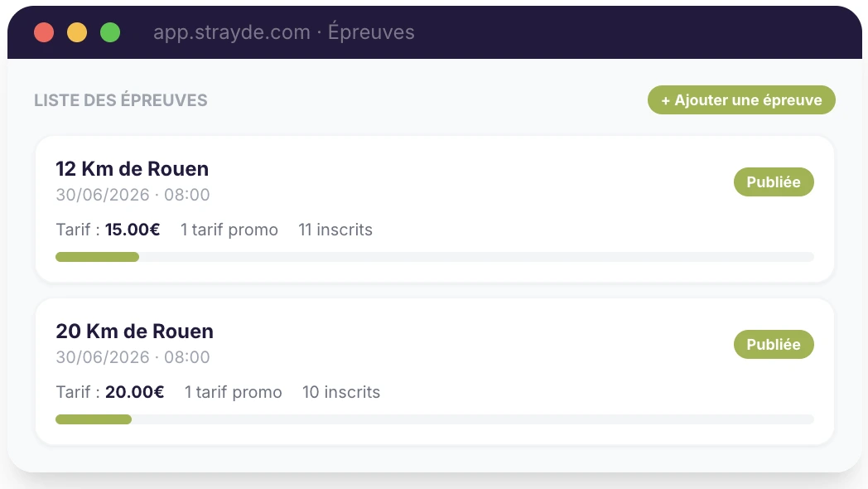
Task: Click the Épreuves title in the address bar
Action: [371, 32]
